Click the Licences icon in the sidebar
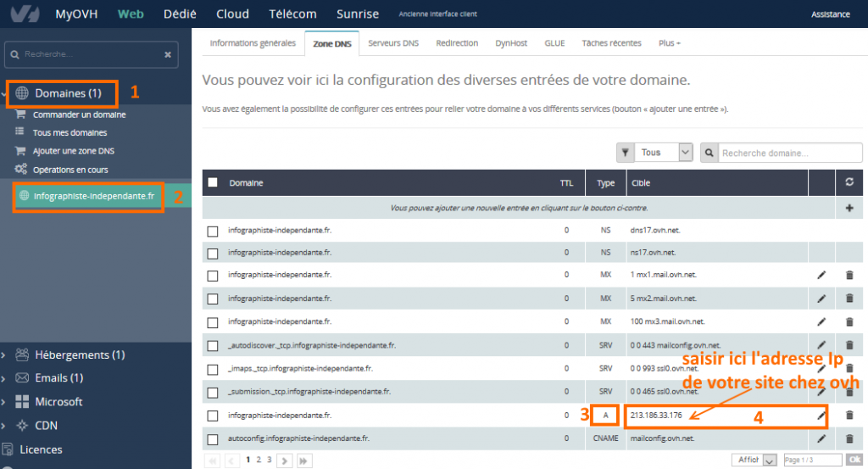868x469 pixels. click(8, 449)
